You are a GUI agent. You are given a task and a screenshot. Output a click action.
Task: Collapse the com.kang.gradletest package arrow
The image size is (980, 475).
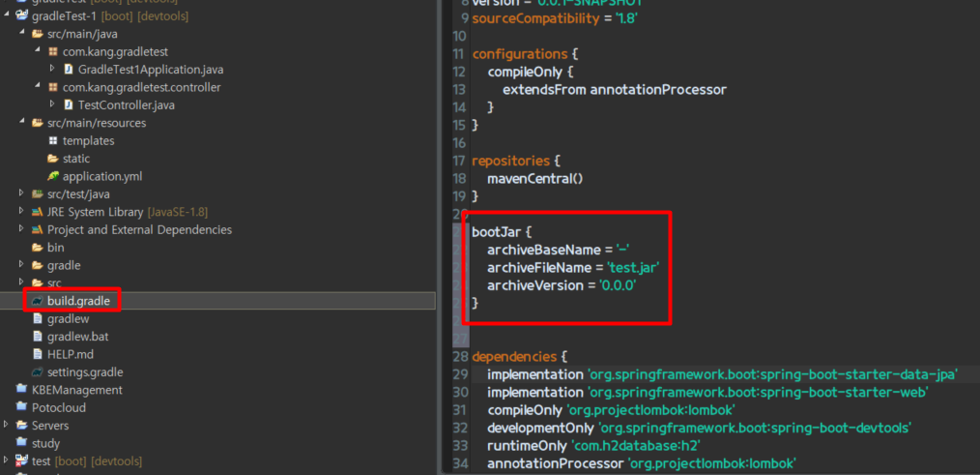38,51
